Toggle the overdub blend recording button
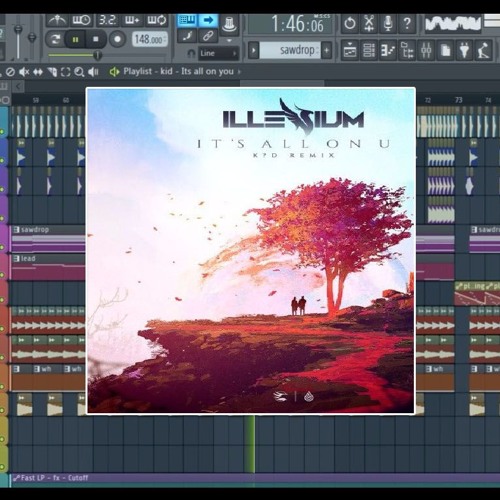The image size is (500, 500). [132, 21]
